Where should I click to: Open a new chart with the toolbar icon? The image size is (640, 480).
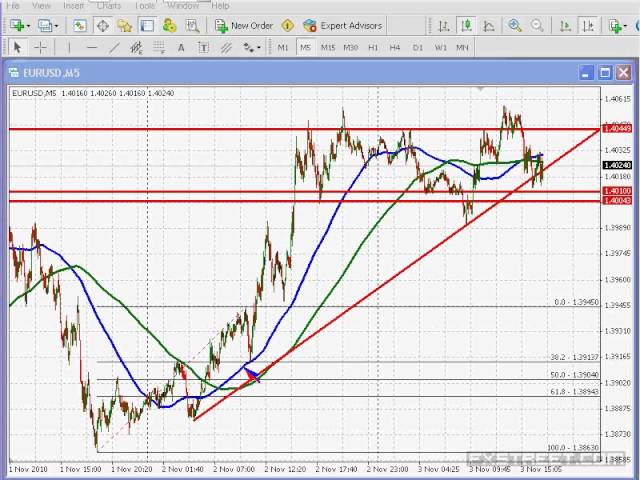[17, 25]
